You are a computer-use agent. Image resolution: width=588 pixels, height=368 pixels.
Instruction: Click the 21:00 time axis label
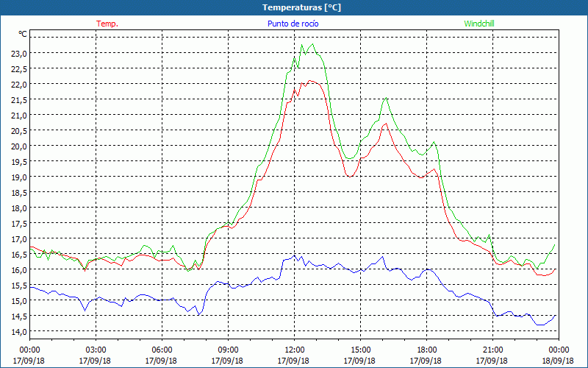pos(492,350)
